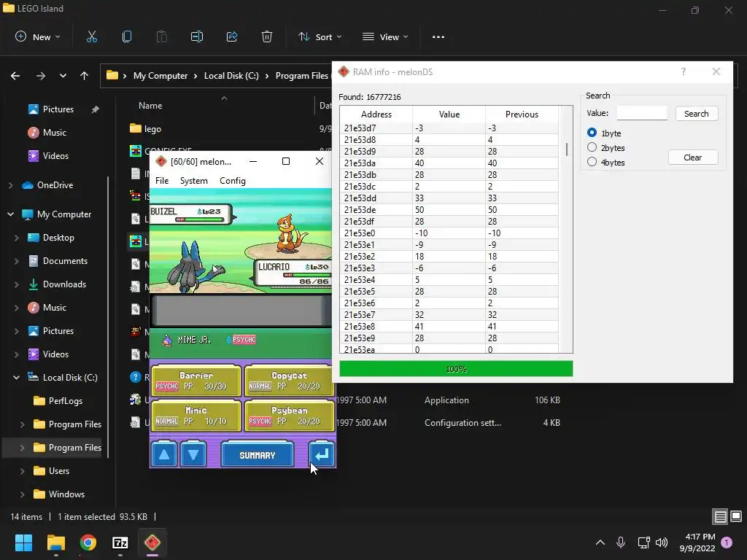
Task: Click the Cut icon in Explorer toolbar
Action: (x=91, y=36)
